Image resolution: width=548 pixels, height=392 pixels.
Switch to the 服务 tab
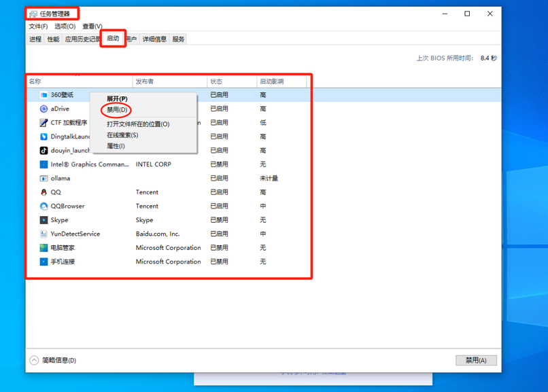(178, 39)
